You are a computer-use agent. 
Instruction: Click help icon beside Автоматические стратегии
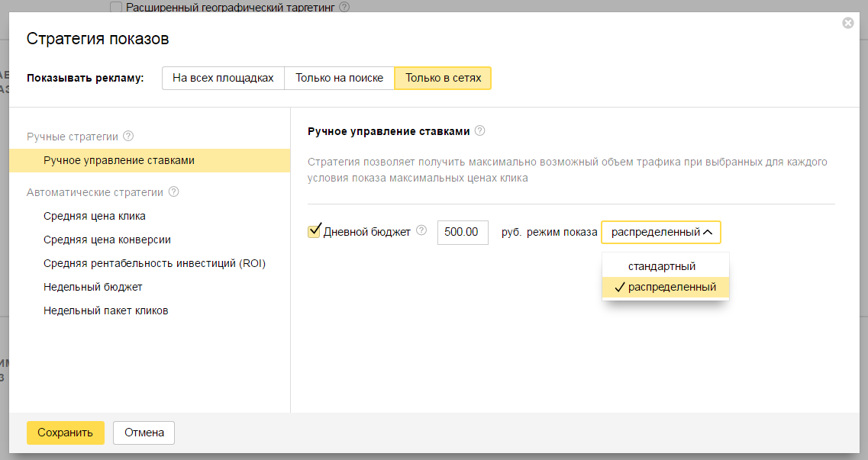coord(173,191)
